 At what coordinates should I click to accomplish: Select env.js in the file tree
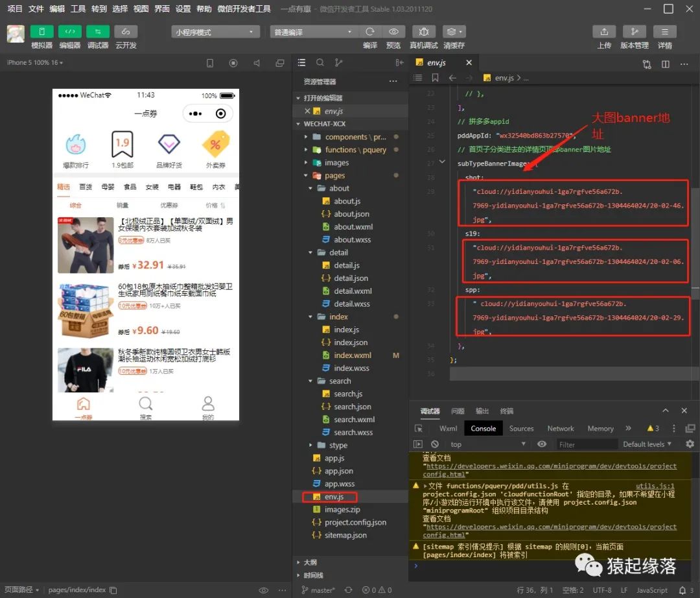click(x=334, y=497)
